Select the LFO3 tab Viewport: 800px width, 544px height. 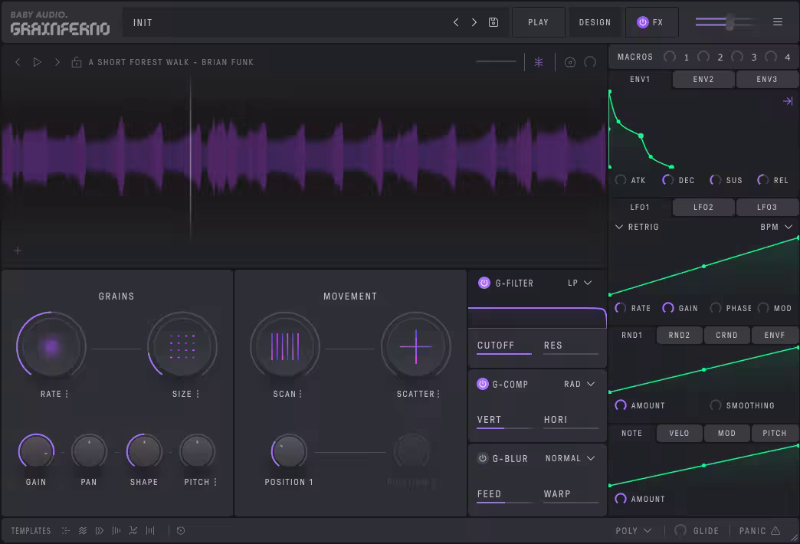pos(766,207)
